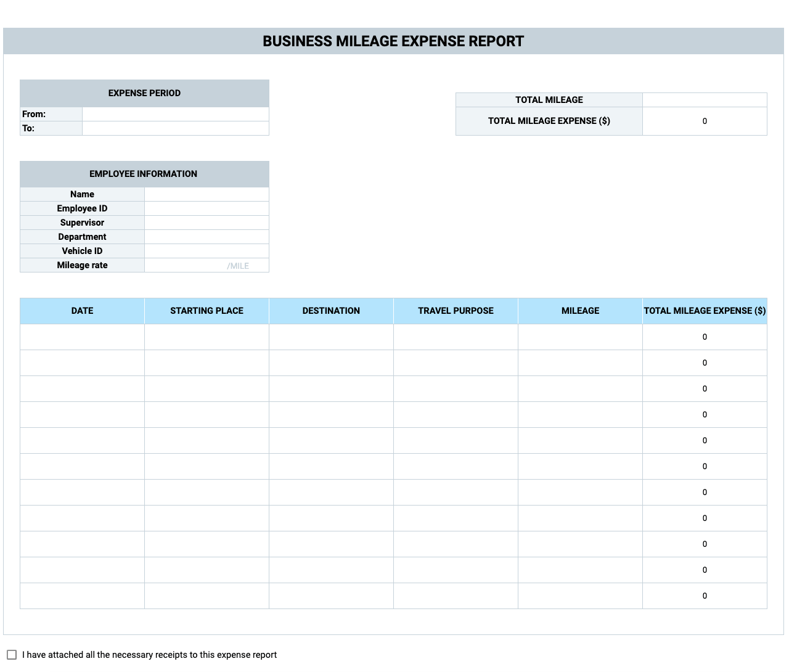Enable the receipts attached checkbox

point(13,654)
